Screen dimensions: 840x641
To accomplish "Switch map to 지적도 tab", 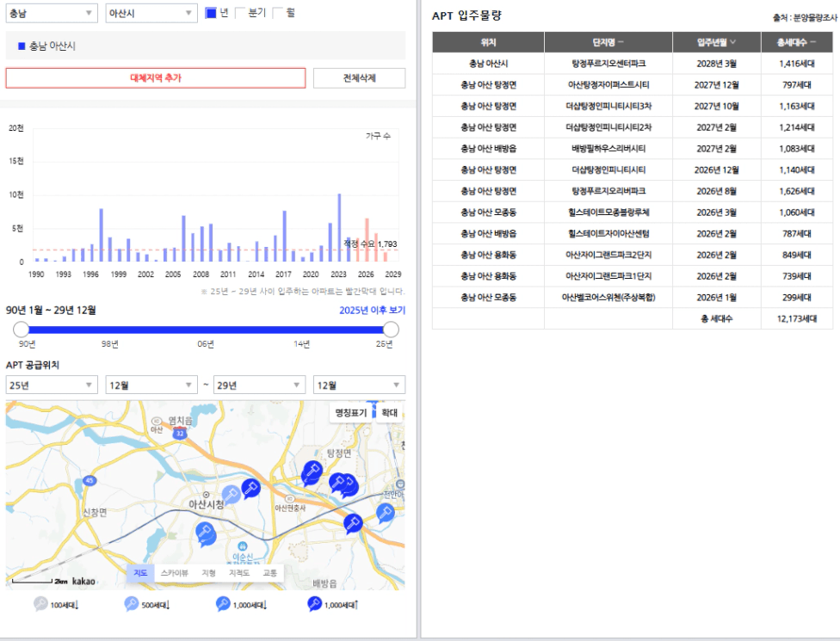I will click(239, 573).
